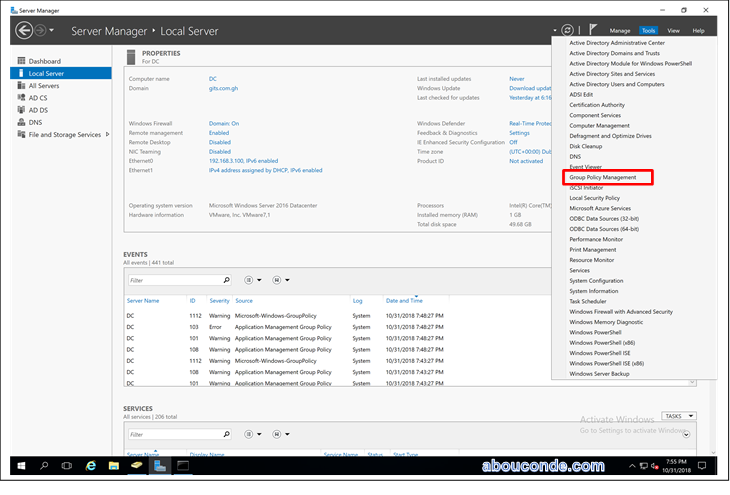Click Ethernet0 192.168.3.100 link
The height and width of the screenshot is (495, 730).
pos(243,161)
